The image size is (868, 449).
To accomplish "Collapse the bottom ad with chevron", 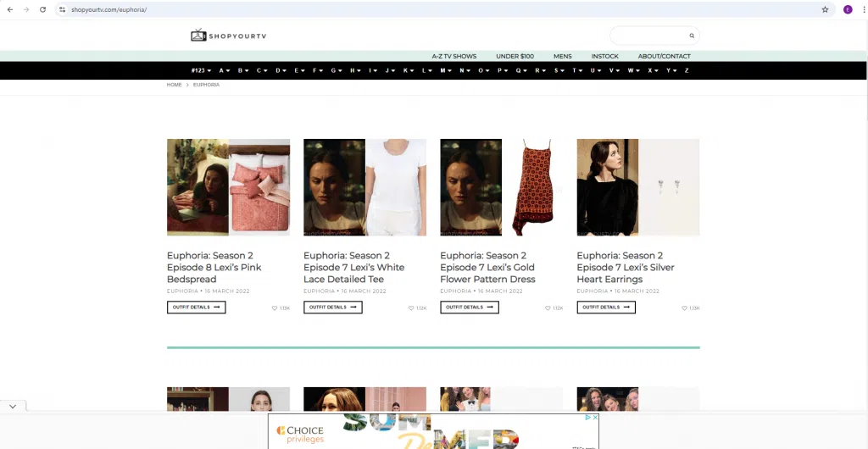I will coord(13,407).
